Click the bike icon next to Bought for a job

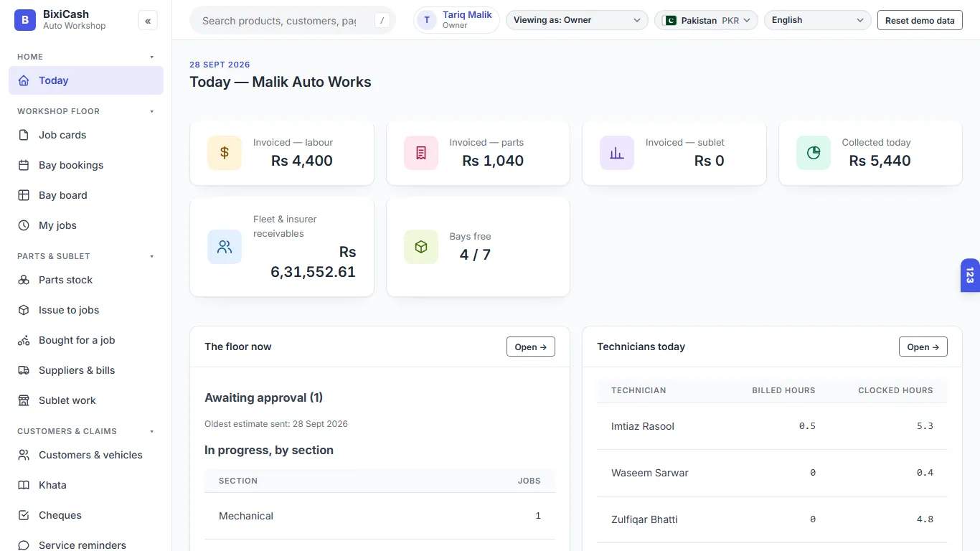tap(24, 340)
